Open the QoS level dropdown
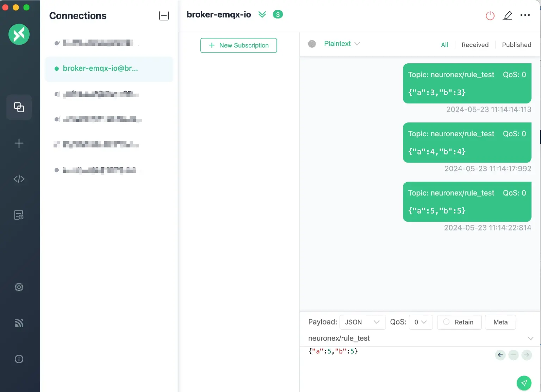 421,322
